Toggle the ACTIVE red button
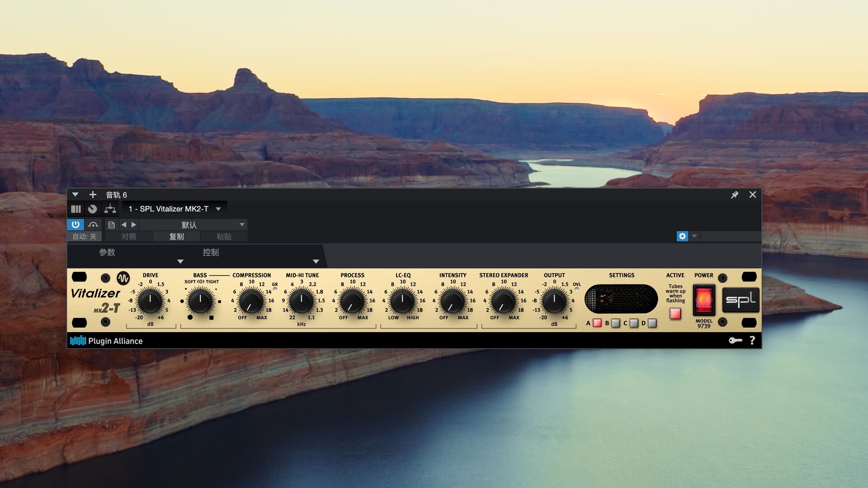Viewport: 868px width, 488px height. (675, 314)
